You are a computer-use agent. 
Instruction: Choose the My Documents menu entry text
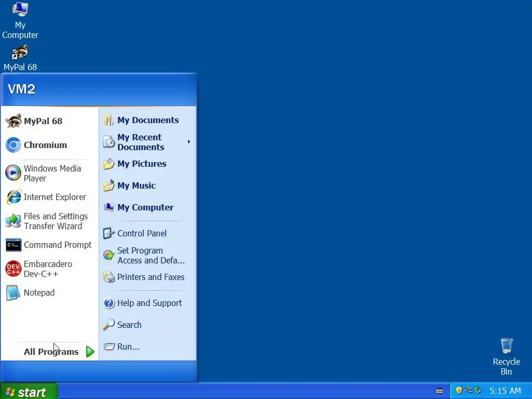point(148,120)
